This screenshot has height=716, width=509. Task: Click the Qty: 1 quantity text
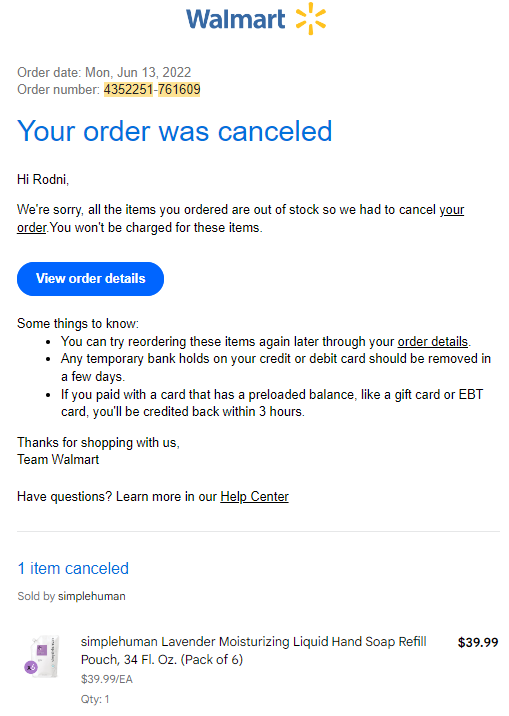(95, 699)
